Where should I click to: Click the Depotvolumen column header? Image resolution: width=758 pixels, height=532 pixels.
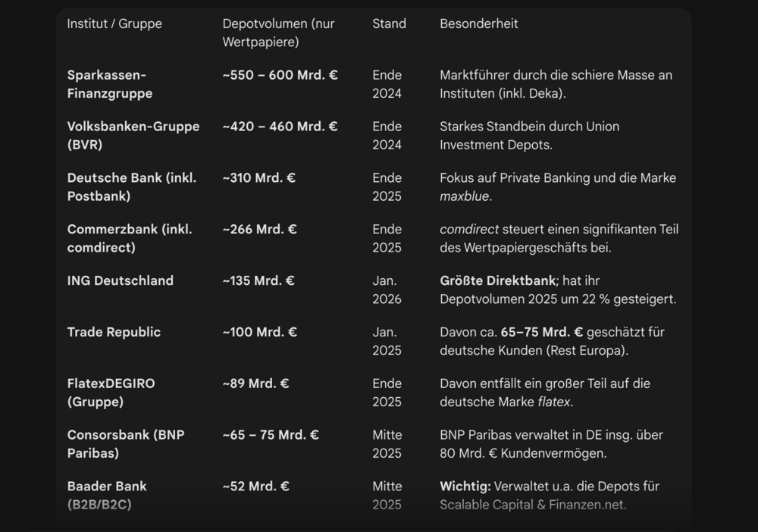coord(278,33)
